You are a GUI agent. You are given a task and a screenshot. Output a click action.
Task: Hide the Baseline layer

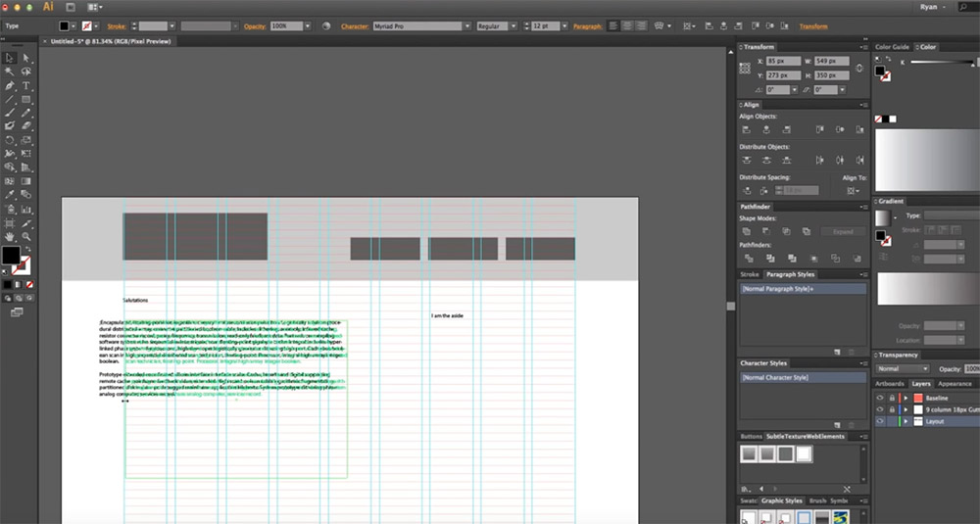[x=880, y=398]
